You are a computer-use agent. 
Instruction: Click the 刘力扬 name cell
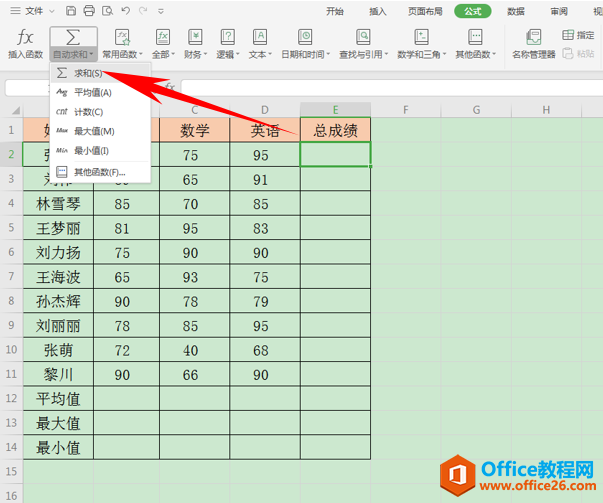(58, 252)
